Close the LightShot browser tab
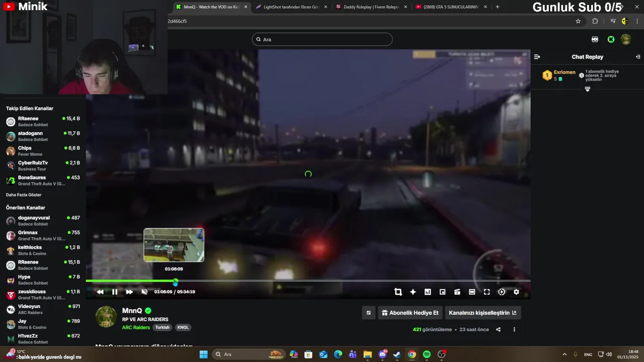644x362 pixels. tap(326, 7)
